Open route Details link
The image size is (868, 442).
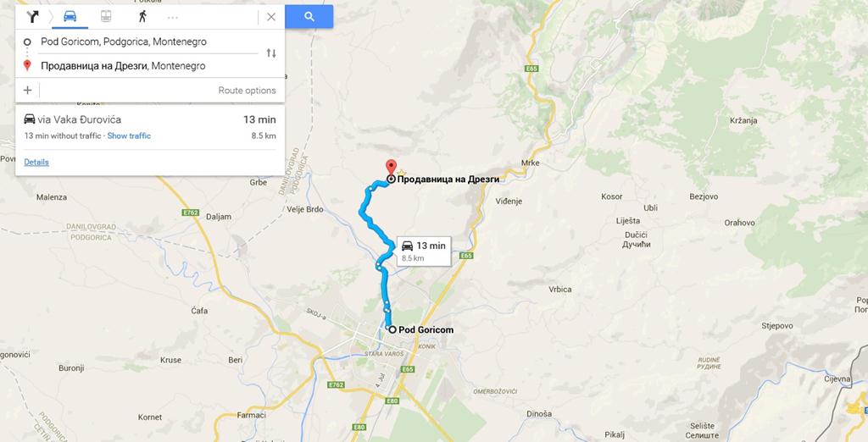(x=36, y=162)
